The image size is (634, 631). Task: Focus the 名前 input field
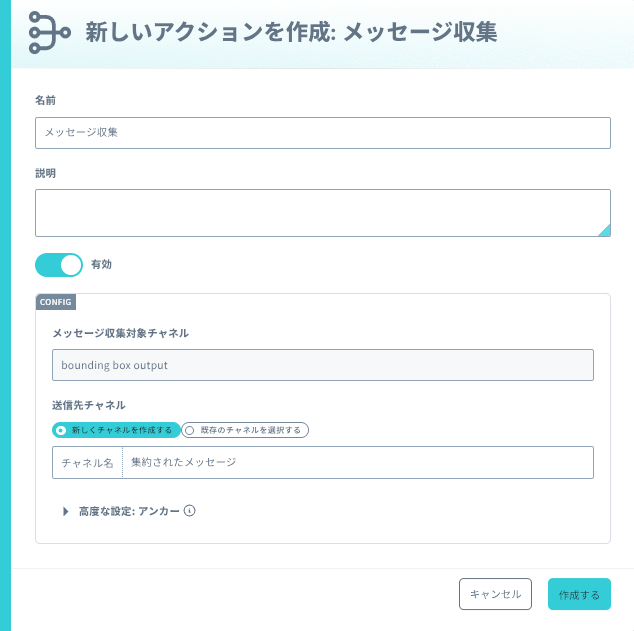(323, 133)
